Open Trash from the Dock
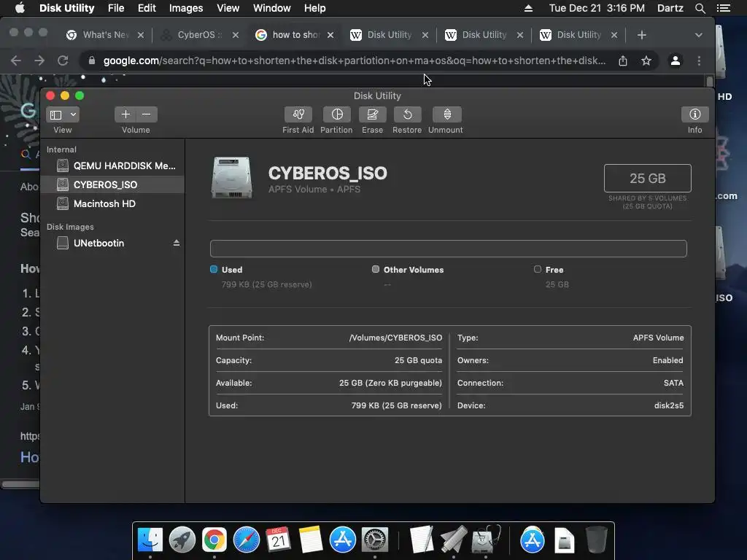747x560 pixels. [x=597, y=540]
